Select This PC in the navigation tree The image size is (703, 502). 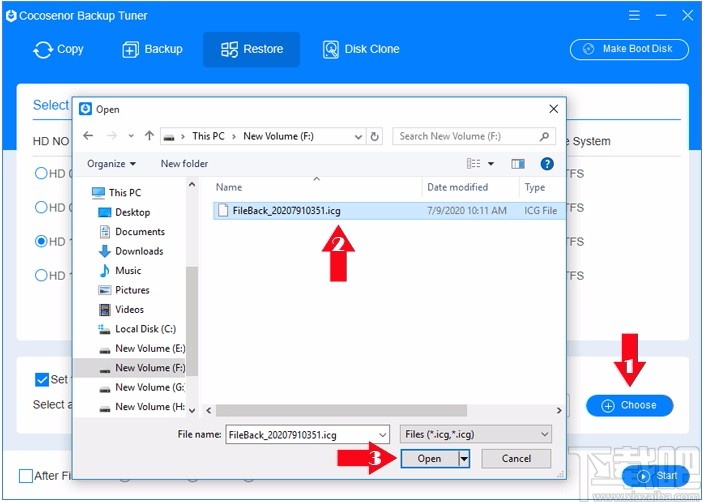pyautogui.click(x=117, y=193)
